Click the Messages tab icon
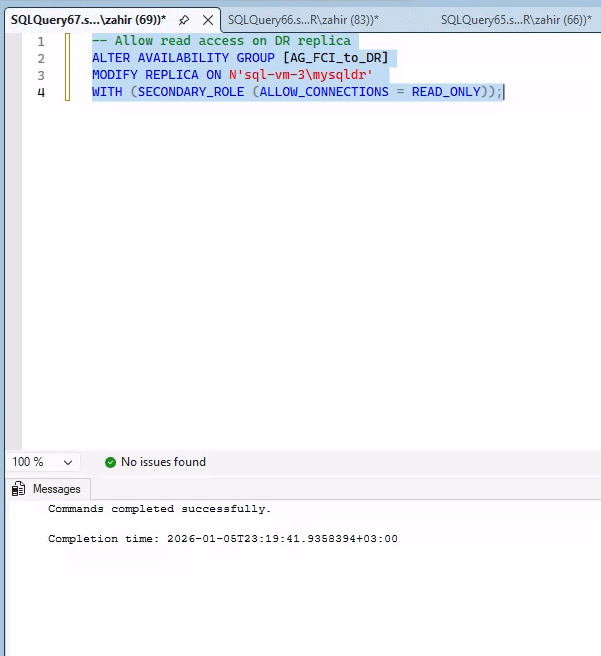The image size is (601, 656). coord(19,489)
